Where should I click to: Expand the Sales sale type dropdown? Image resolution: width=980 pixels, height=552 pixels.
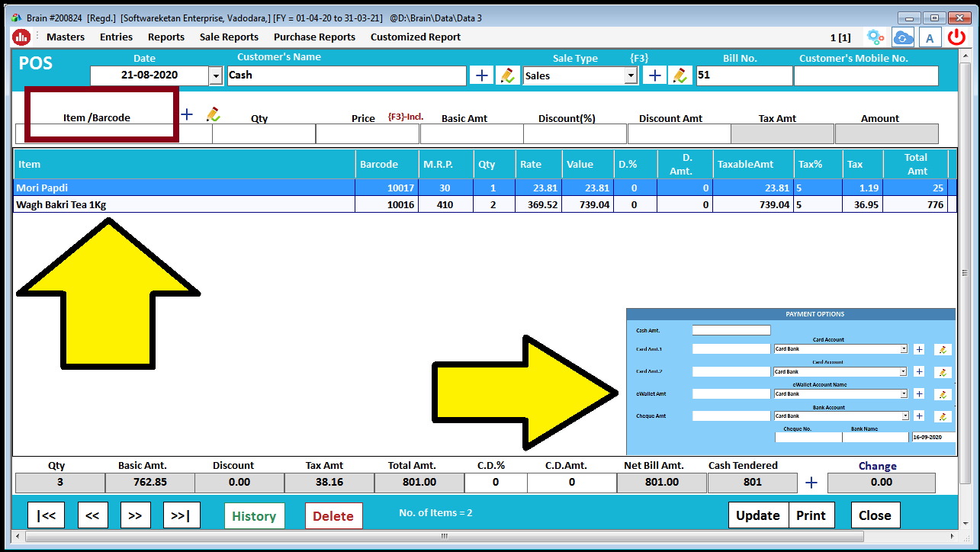click(631, 75)
